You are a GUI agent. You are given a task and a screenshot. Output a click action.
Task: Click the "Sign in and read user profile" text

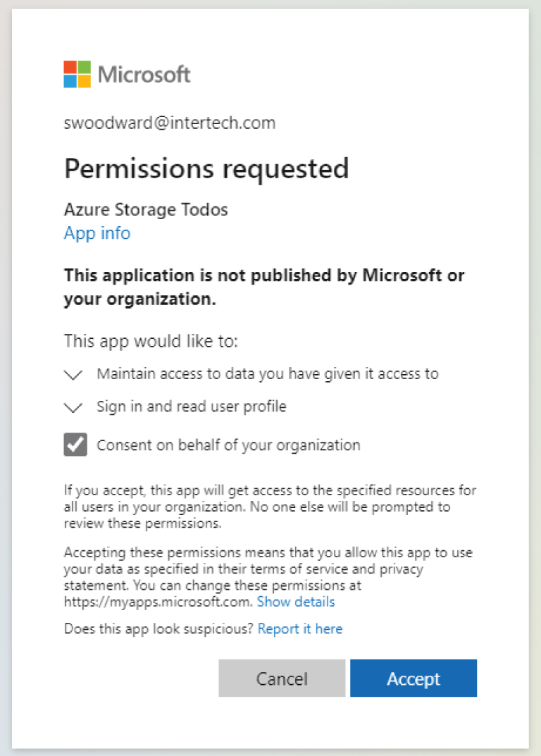click(x=192, y=407)
